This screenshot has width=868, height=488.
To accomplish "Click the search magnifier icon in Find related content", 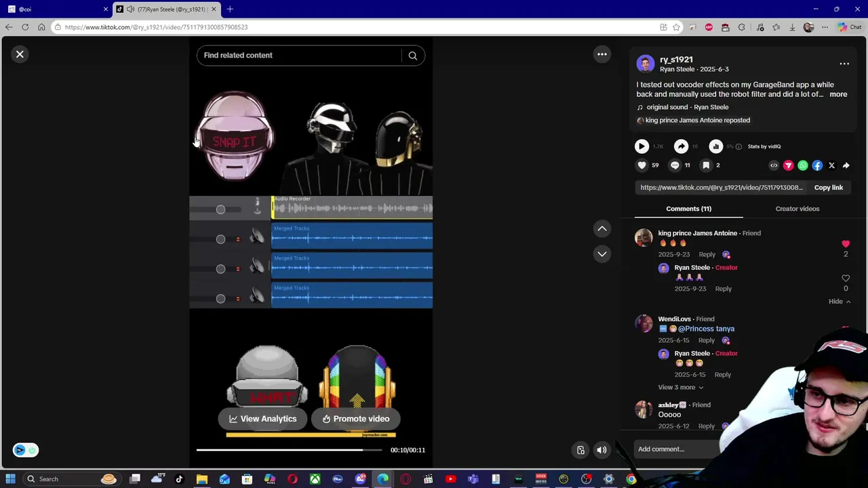I will (x=412, y=56).
